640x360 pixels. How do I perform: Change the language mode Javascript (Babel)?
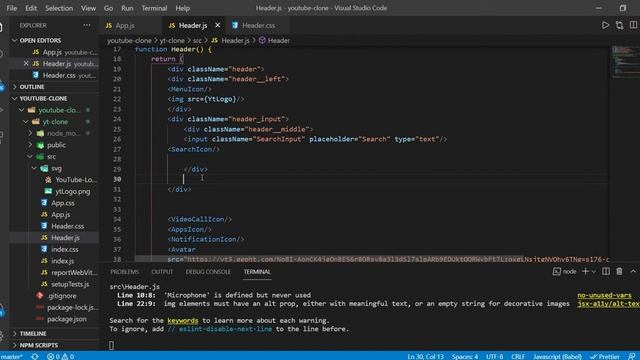[558, 356]
